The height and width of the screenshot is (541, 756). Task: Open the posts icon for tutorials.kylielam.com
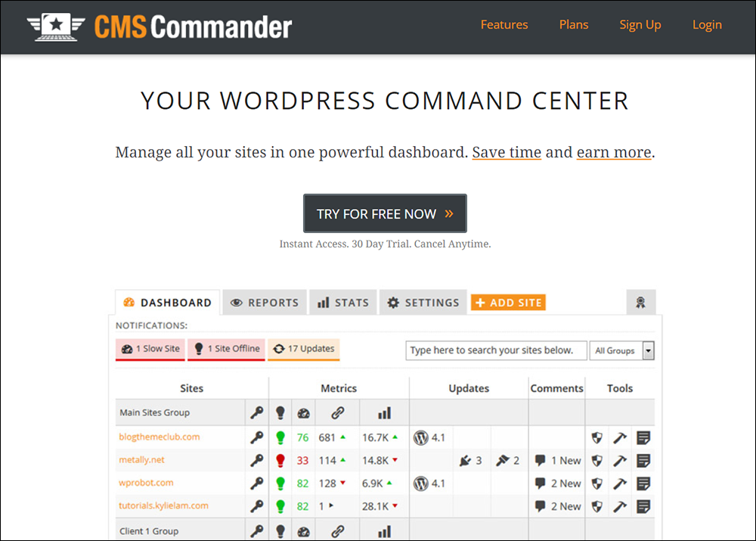644,505
